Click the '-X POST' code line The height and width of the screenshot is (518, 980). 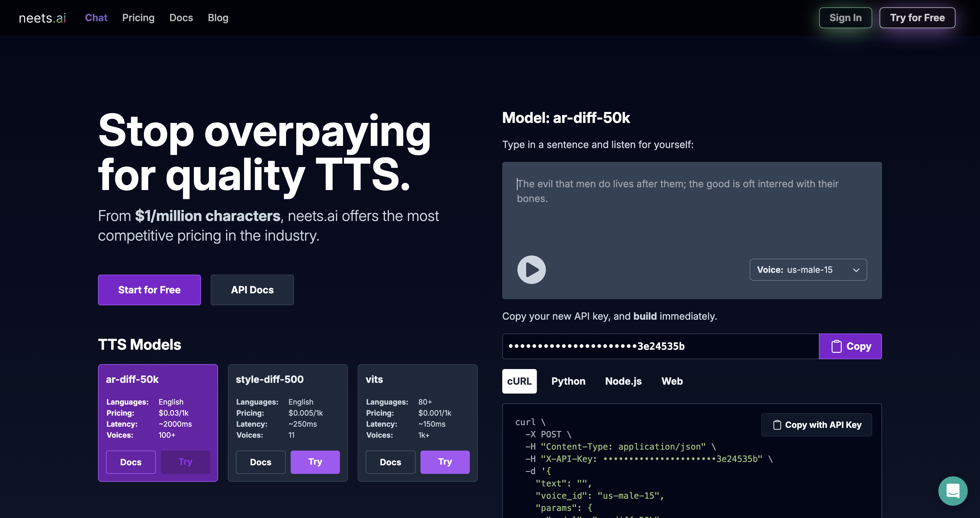click(548, 435)
